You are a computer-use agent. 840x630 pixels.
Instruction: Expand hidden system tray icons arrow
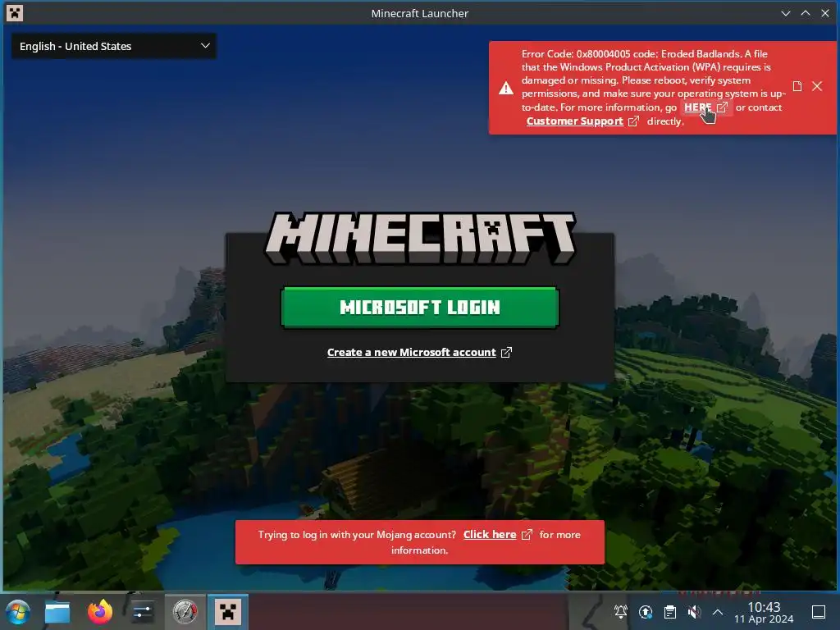coord(718,612)
